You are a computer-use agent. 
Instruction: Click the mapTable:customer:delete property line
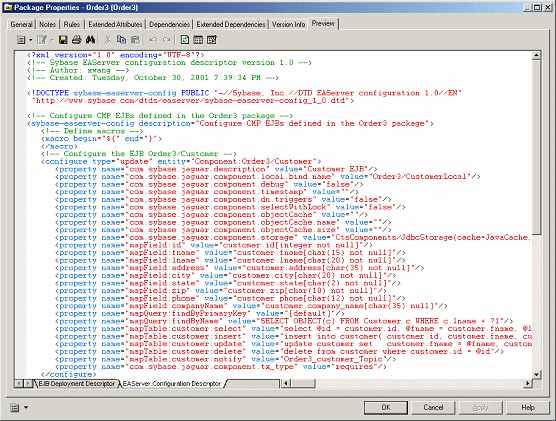[x=280, y=351]
